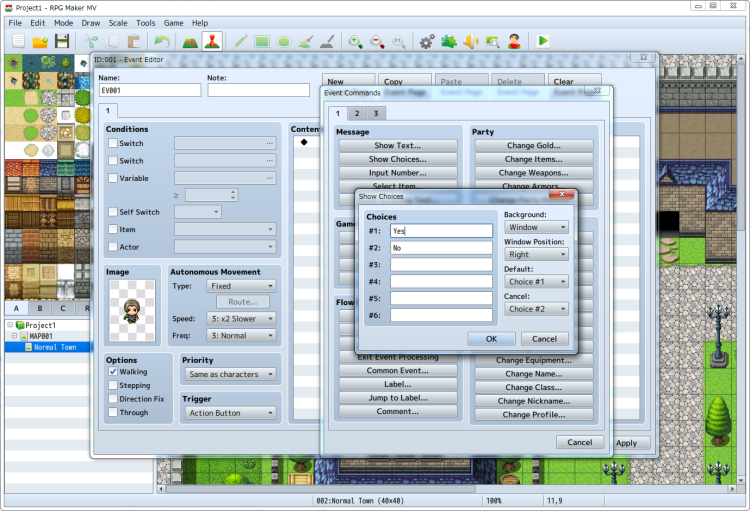Image resolution: width=750 pixels, height=511 pixels.
Task: Open the Window Position dropdown
Action: pyautogui.click(x=536, y=255)
